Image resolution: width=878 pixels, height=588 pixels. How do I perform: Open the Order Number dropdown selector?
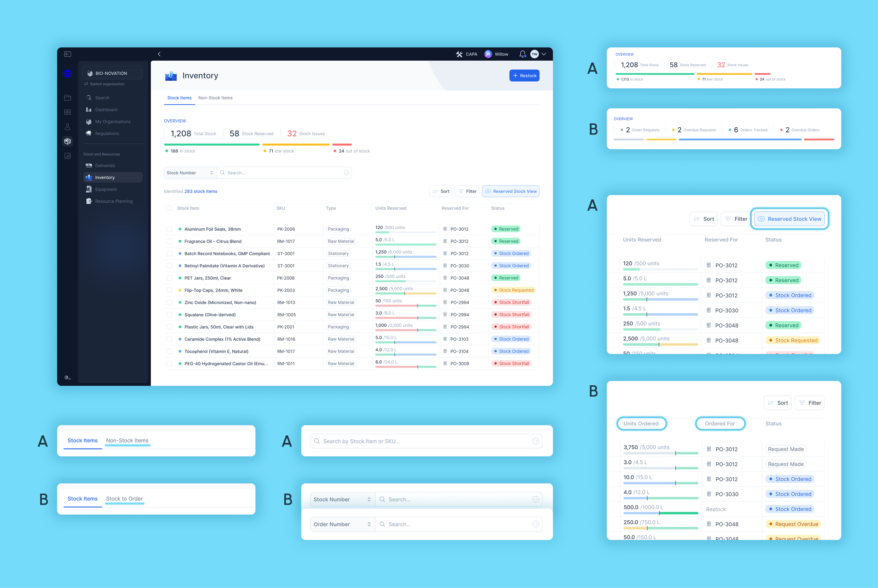[342, 524]
